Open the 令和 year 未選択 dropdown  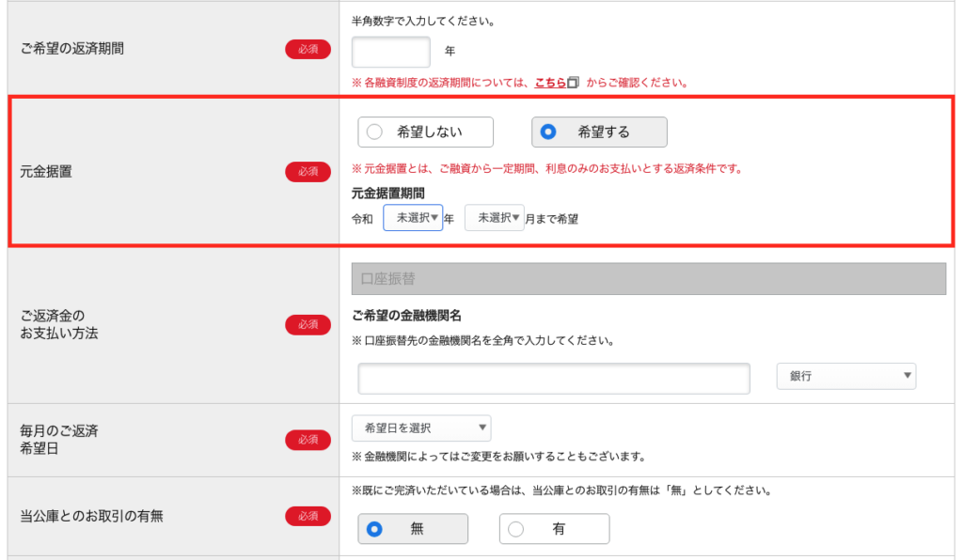point(413,218)
